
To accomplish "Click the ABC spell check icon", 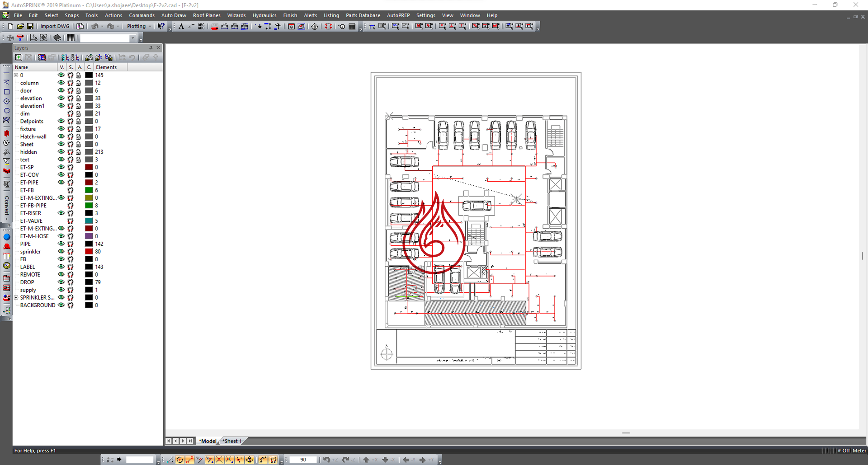I will click(201, 26).
